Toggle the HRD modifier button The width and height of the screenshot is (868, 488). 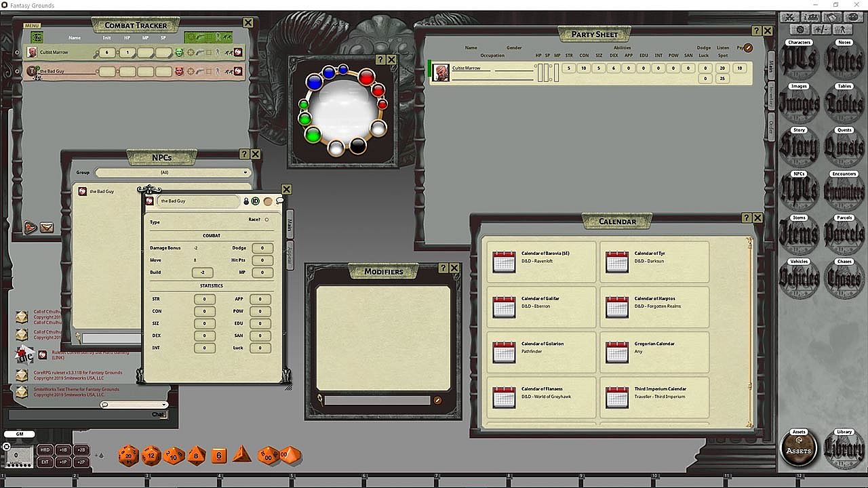pyautogui.click(x=45, y=450)
